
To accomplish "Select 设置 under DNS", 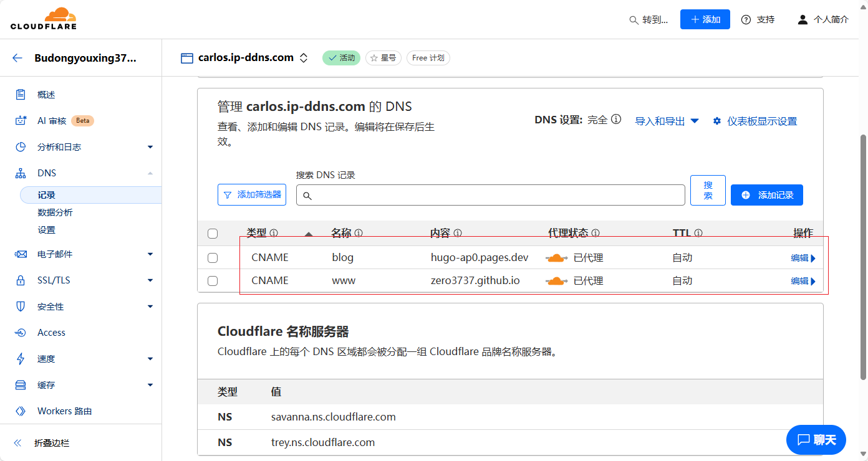I will click(46, 230).
